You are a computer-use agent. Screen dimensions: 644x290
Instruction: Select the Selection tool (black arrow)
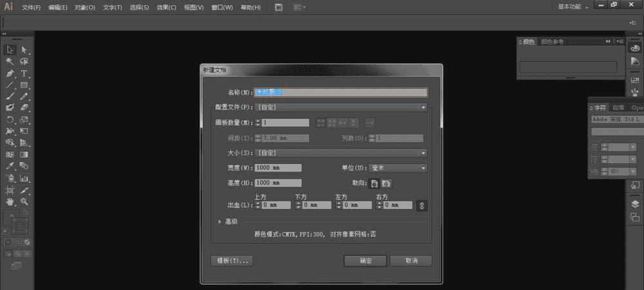(x=10, y=50)
